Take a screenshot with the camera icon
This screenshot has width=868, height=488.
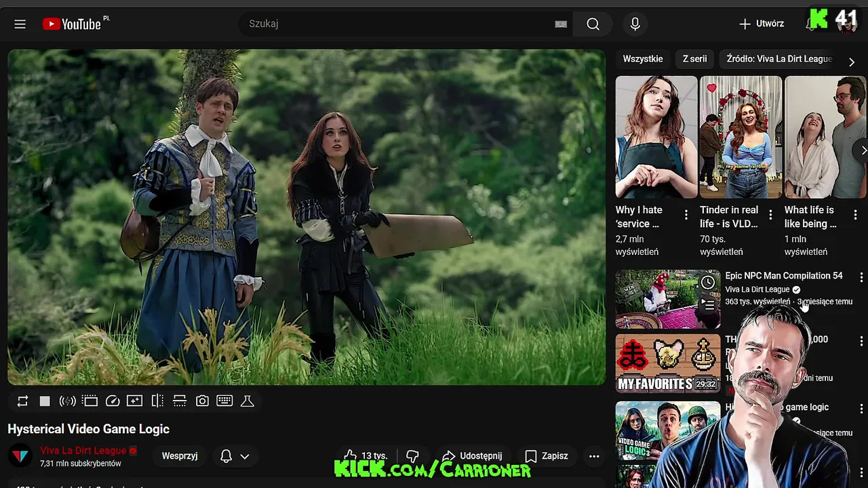(202, 401)
